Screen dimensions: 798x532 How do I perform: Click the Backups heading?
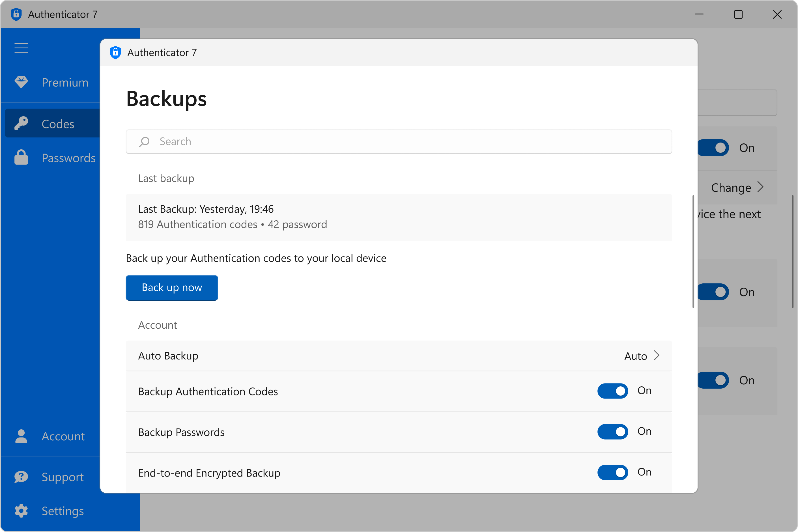pos(166,99)
